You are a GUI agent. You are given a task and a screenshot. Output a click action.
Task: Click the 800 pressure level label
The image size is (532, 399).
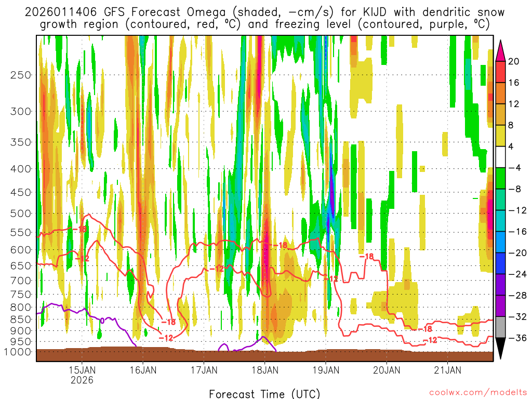21,308
